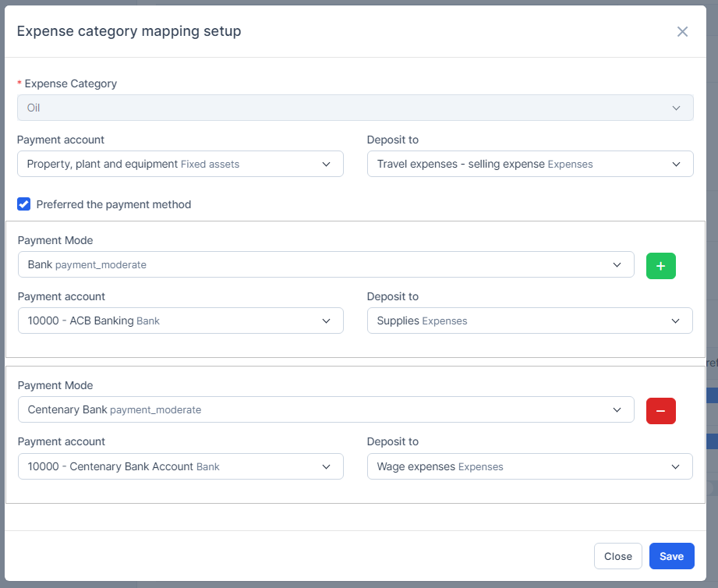718x588 pixels.
Task: Click chevron arrow of Supplies dropdown
Action: [x=675, y=321]
